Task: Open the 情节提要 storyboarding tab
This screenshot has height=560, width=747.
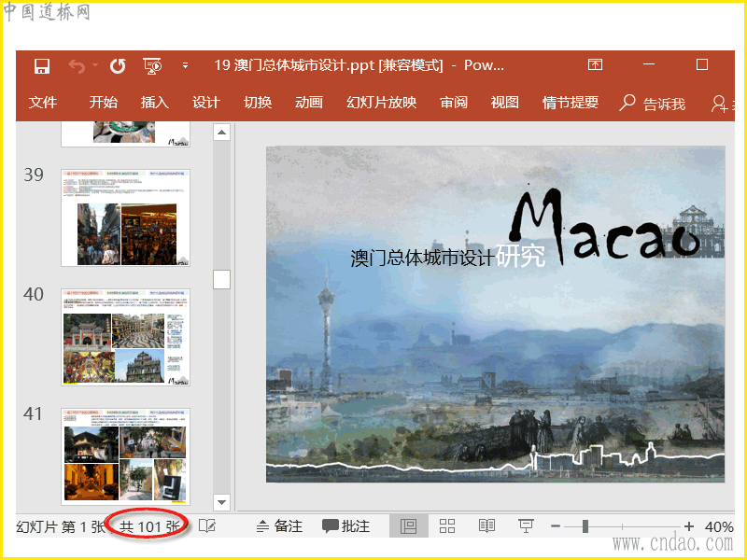Action: coord(571,103)
